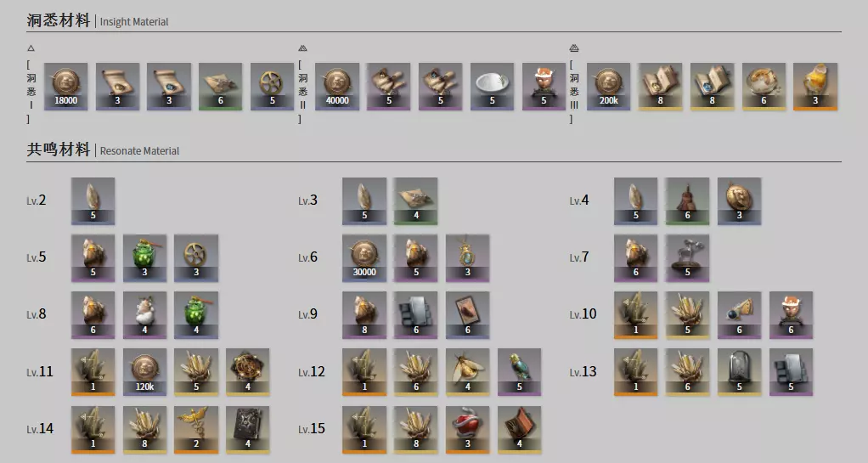Click the 18000 coin in Insight I
This screenshot has height=463, width=868.
[66, 87]
